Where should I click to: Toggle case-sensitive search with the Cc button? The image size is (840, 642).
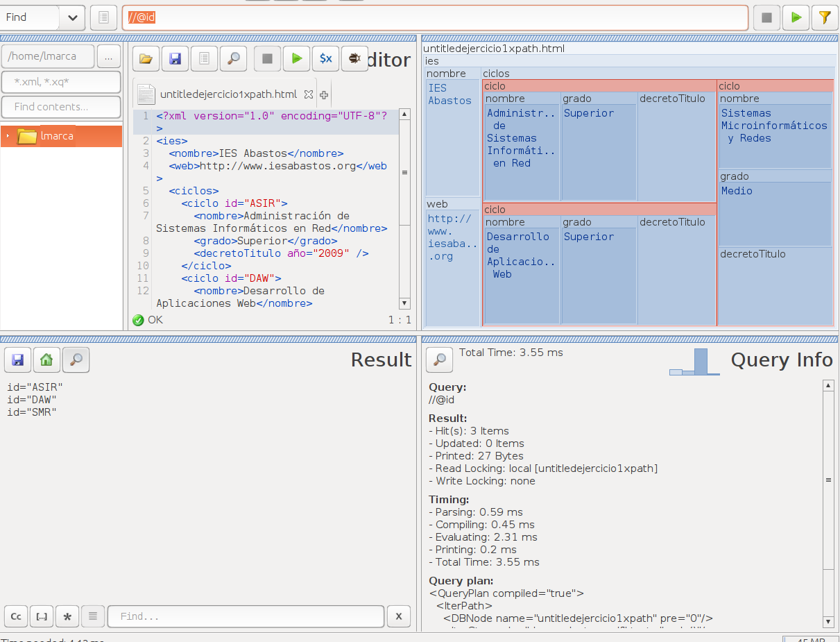coord(15,616)
